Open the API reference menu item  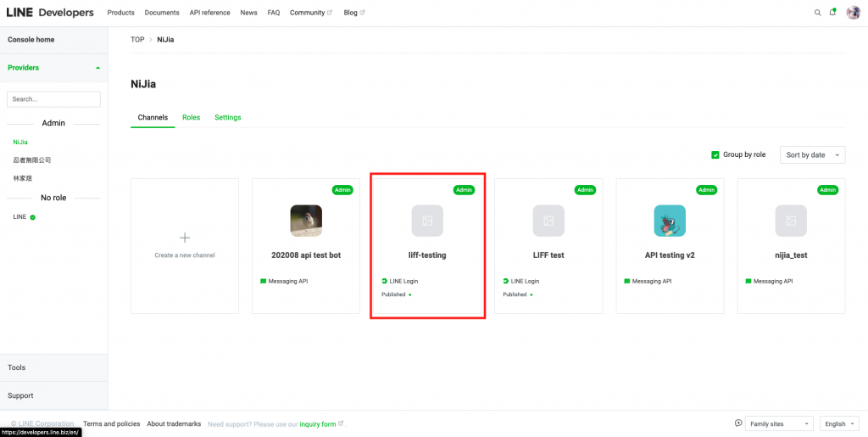(x=210, y=13)
